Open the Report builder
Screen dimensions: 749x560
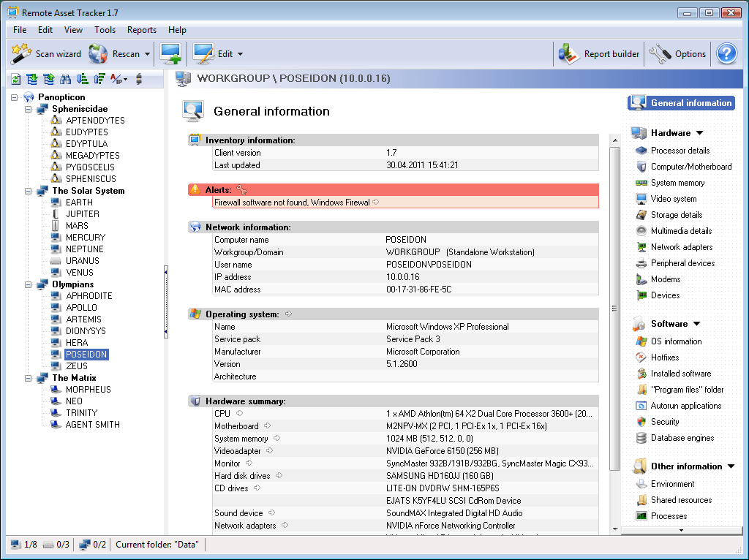[599, 54]
